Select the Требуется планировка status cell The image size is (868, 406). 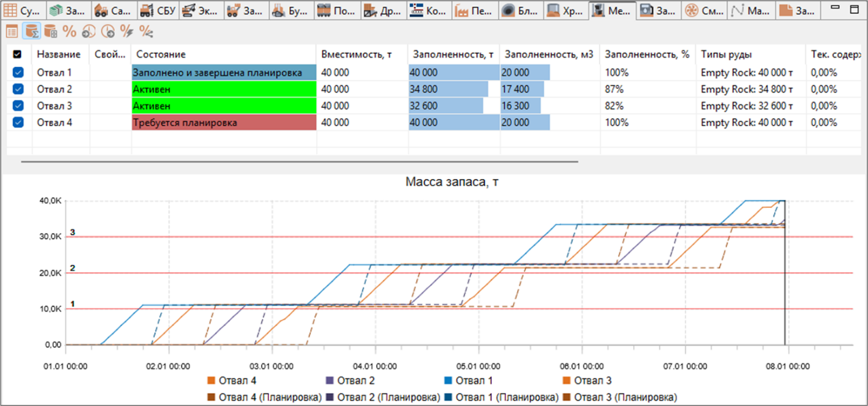pos(224,123)
